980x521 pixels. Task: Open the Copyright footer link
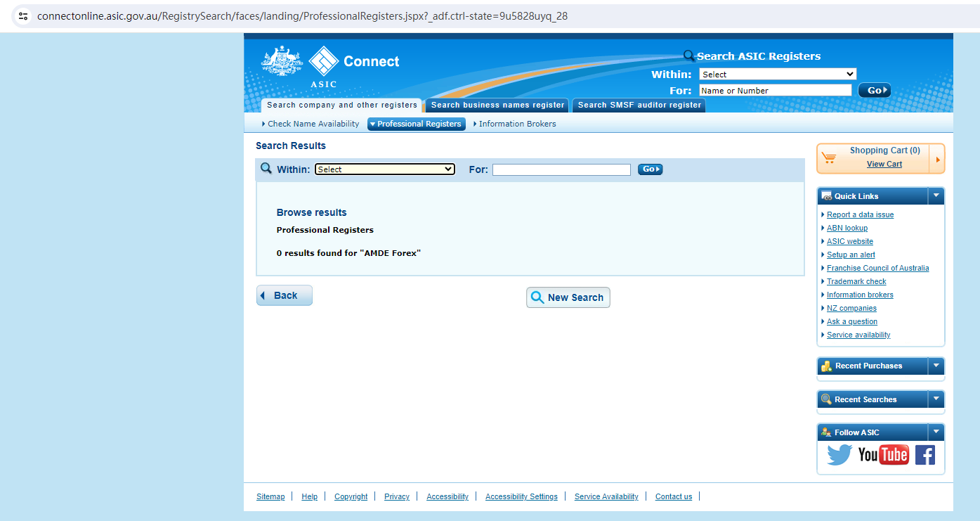tap(351, 496)
